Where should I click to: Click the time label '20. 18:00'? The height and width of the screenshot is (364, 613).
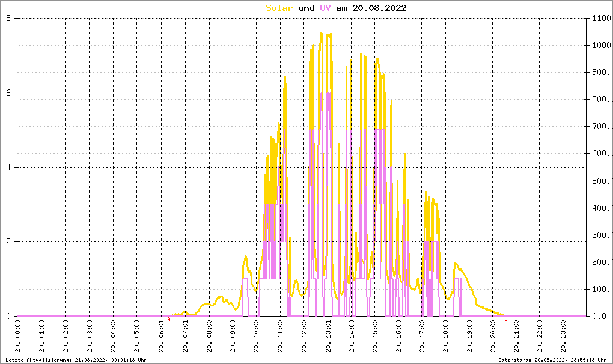pyautogui.click(x=446, y=336)
